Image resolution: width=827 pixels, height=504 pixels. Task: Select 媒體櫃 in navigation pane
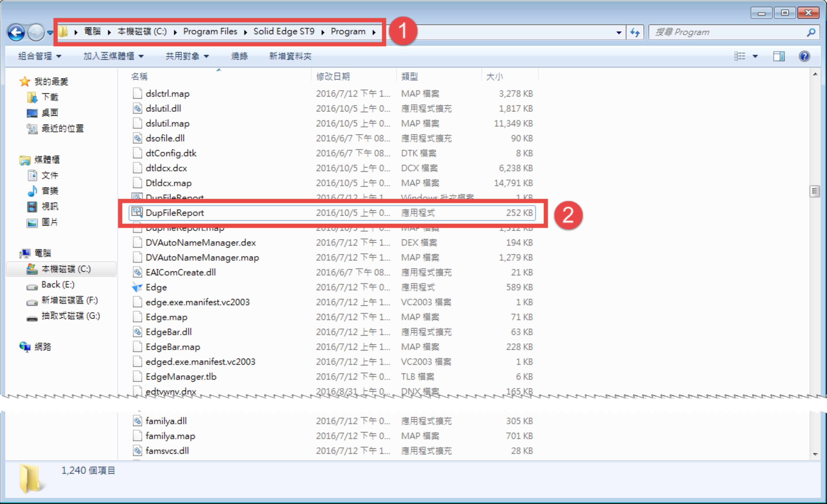(x=47, y=159)
